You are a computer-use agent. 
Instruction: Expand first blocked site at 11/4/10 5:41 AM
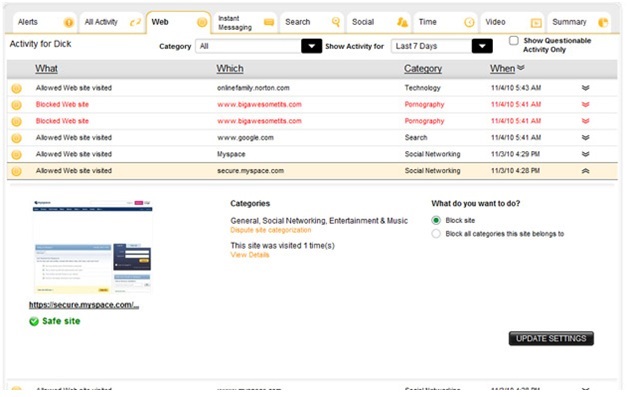coord(586,105)
